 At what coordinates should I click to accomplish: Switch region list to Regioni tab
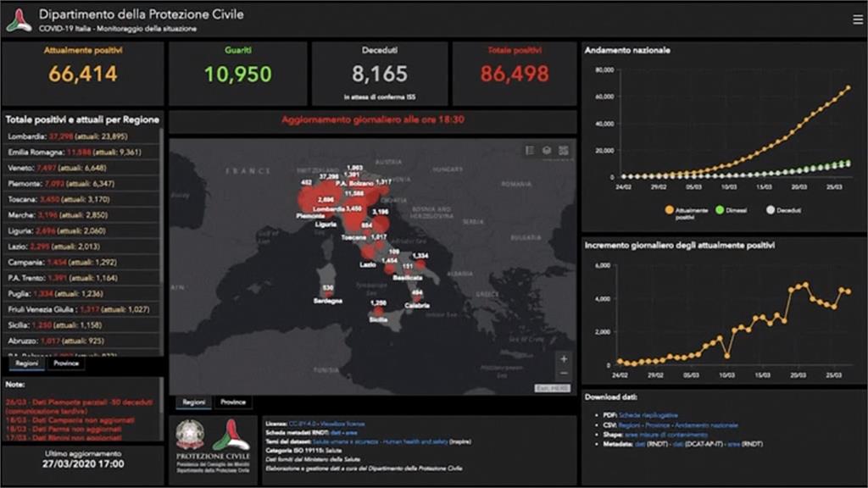click(26, 363)
